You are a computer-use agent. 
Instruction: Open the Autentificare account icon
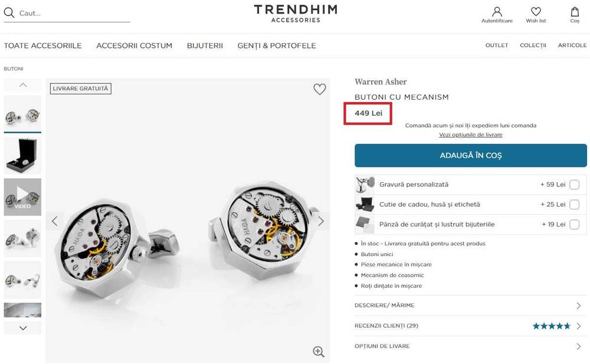[x=497, y=12]
